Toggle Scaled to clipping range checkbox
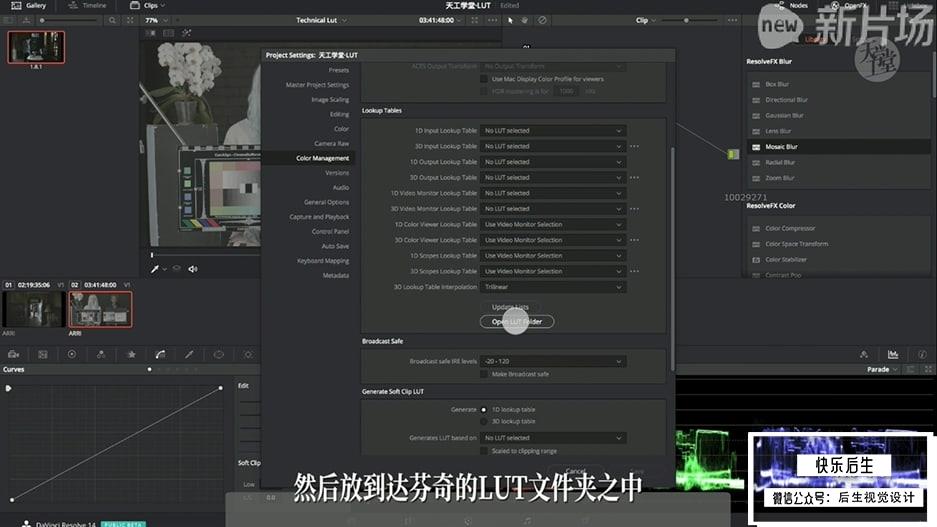Screen dimensions: 937x527 [484, 451]
